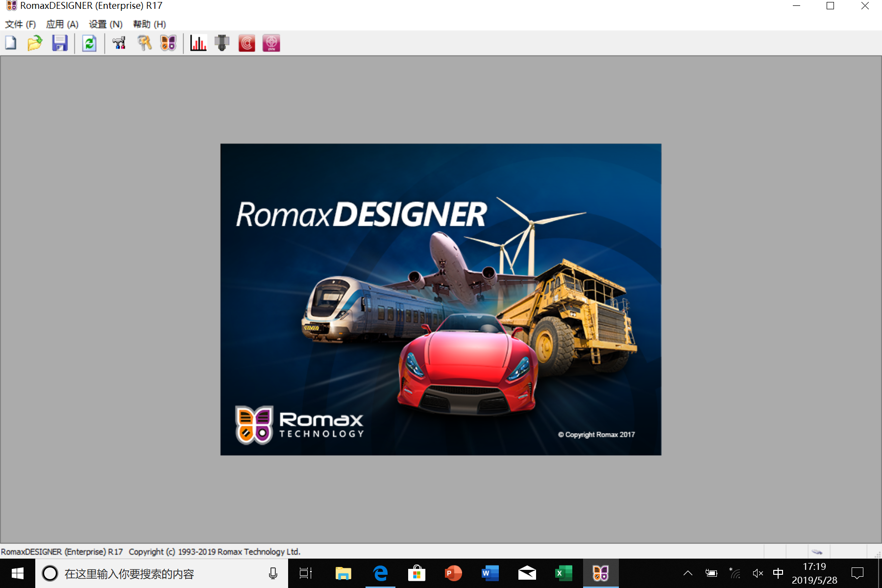Minimize the RomaxDESIGNER window
Viewport: 882px width, 588px height.
797,6
